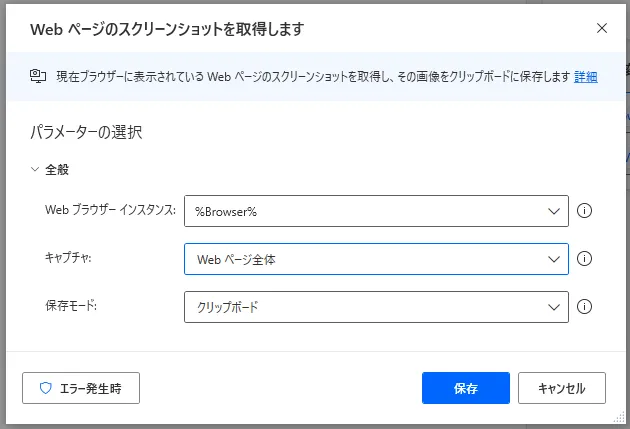Open the %Browser% instance dropdown

pos(376,211)
